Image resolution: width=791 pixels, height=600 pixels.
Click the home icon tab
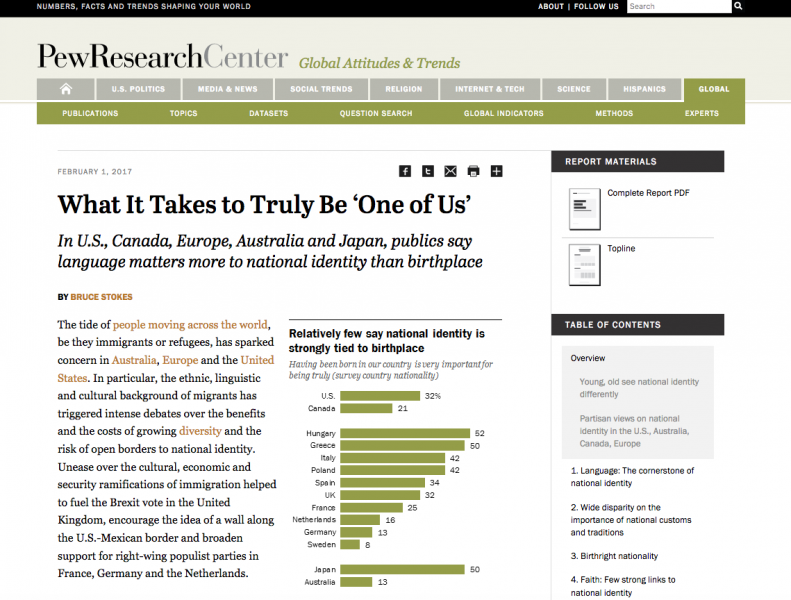[x=66, y=89]
